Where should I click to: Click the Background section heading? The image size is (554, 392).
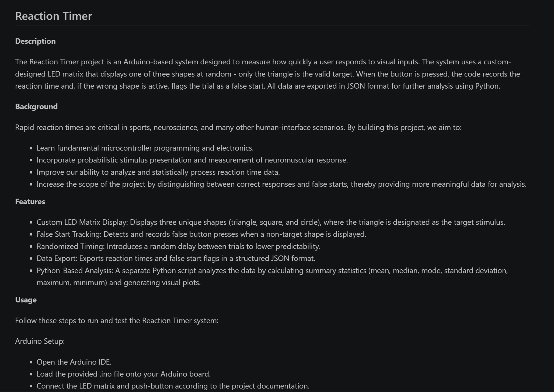click(x=36, y=107)
